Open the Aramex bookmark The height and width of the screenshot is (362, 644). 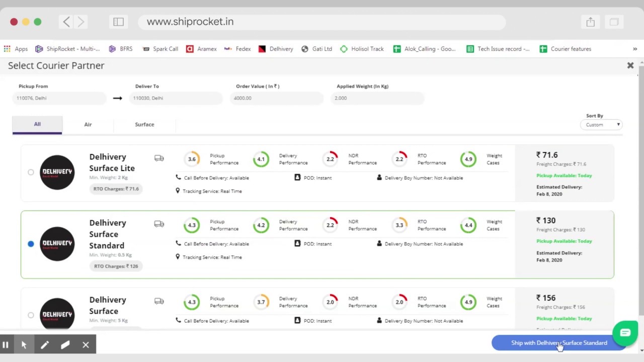[201, 49]
